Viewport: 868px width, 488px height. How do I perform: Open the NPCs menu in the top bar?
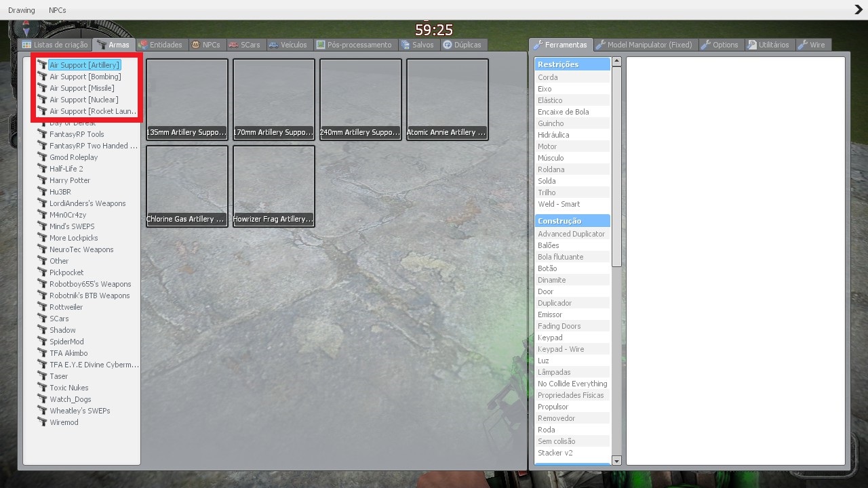(58, 10)
